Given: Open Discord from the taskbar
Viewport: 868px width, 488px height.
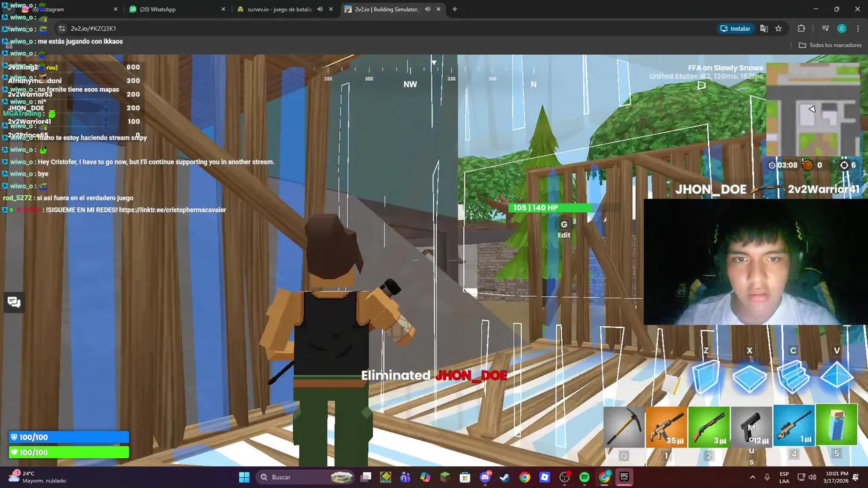Looking at the screenshot, I should (485, 477).
